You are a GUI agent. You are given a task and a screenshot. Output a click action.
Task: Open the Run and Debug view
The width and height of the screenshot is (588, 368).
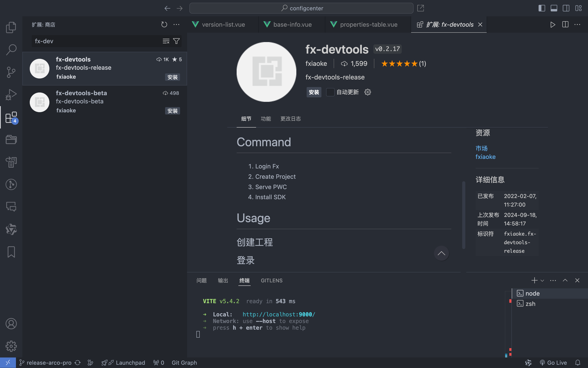(11, 95)
